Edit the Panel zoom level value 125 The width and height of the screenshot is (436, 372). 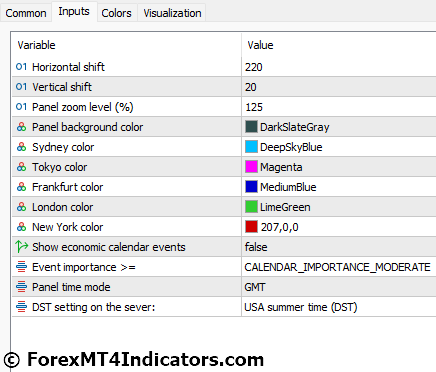pos(339,107)
